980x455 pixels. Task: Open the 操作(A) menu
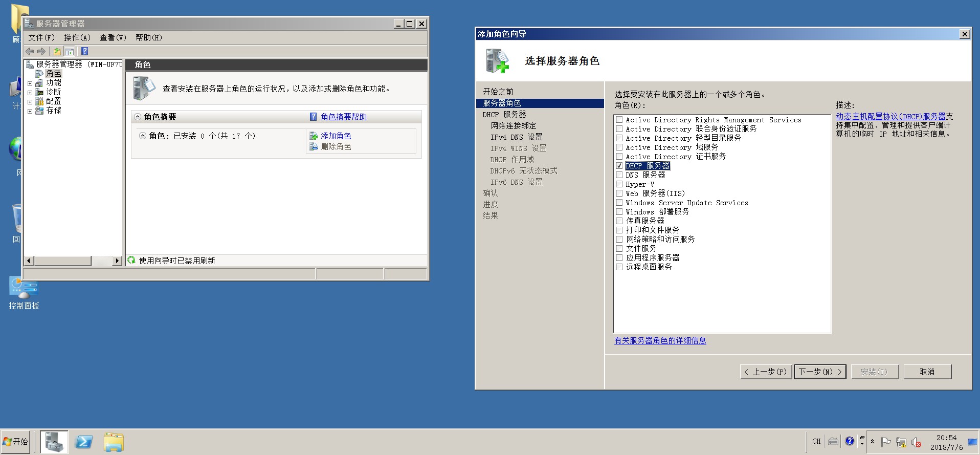77,37
